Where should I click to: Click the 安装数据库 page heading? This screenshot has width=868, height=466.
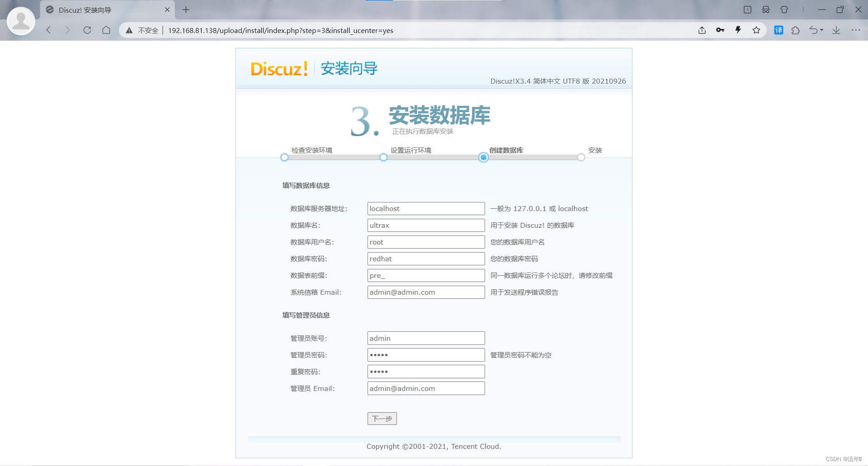[439, 115]
